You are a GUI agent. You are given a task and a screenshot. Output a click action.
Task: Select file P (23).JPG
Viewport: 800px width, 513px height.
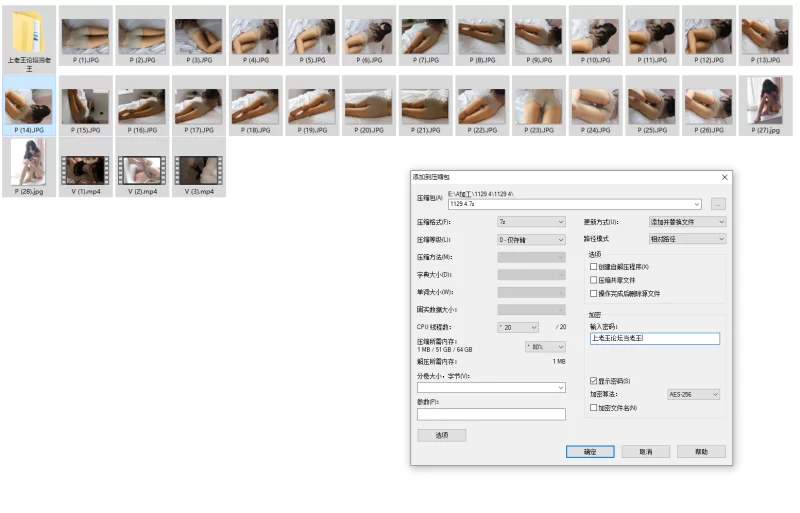pyautogui.click(x=538, y=106)
